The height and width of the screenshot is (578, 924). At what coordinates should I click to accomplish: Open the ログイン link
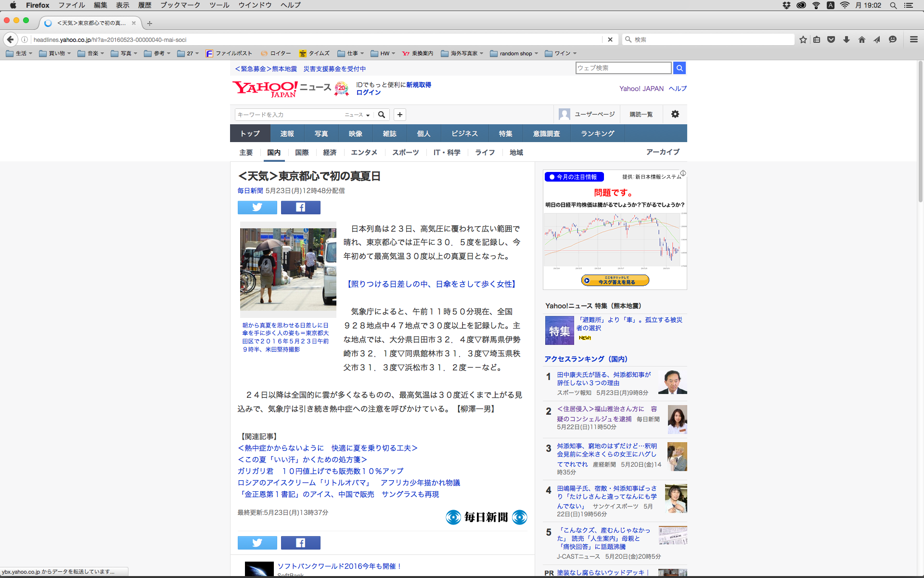[x=368, y=92]
